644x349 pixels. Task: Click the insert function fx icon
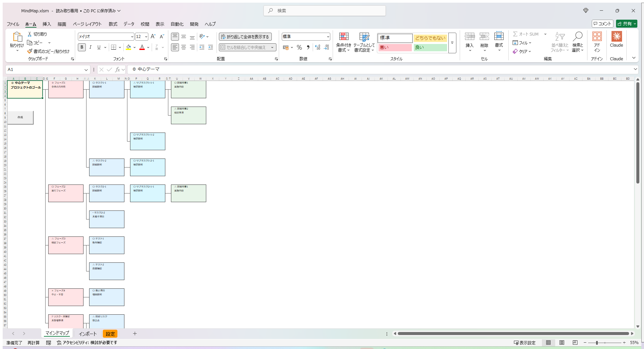click(117, 69)
